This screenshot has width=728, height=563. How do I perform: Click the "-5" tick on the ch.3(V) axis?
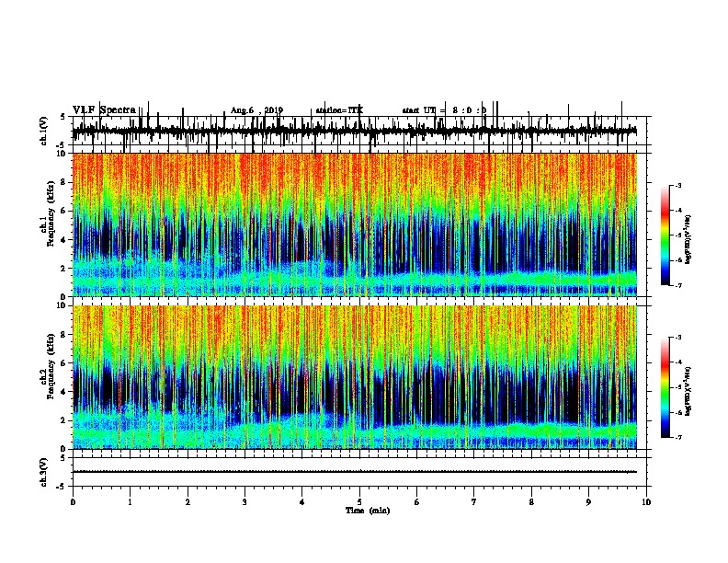pos(63,487)
